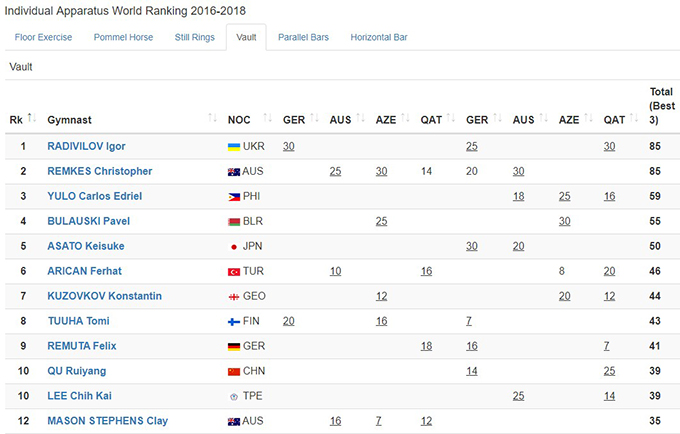Click Finland flag in Tuuha row
This screenshot has height=434, width=680.
[x=234, y=321]
